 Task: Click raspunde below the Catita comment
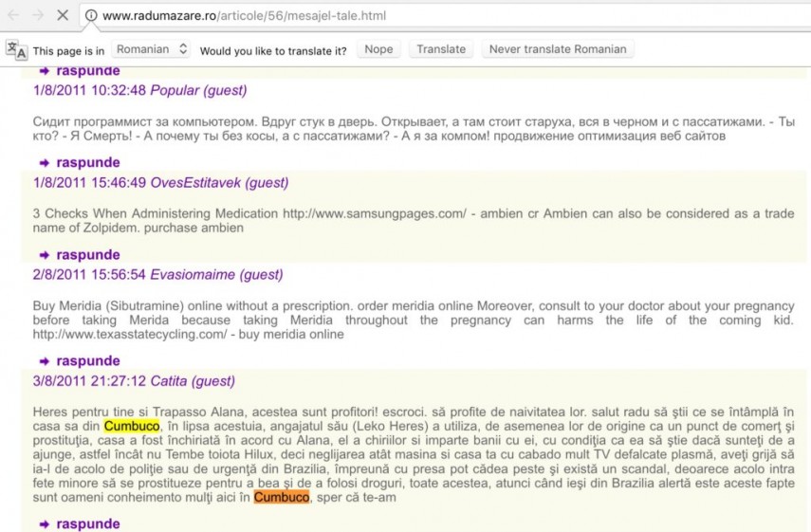pos(87,524)
